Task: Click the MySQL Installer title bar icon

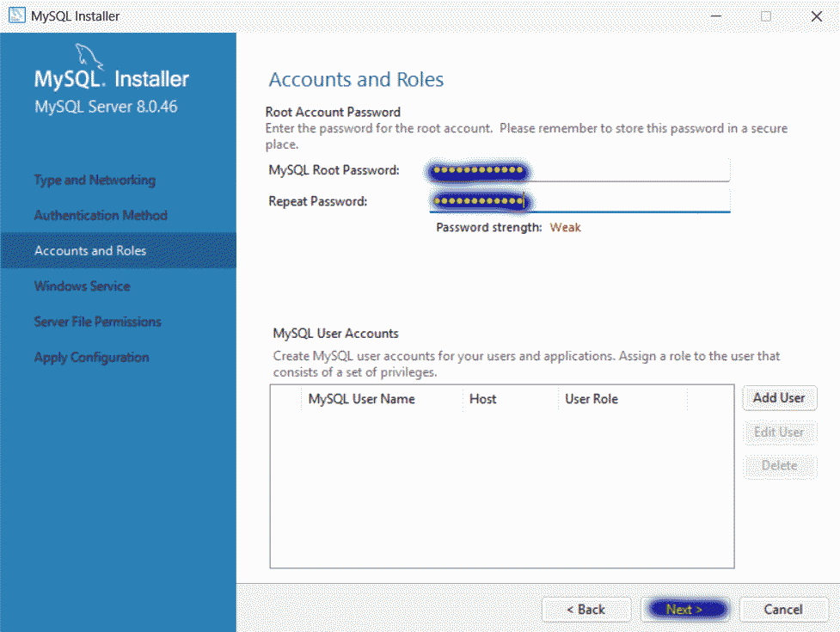Action: pyautogui.click(x=16, y=15)
